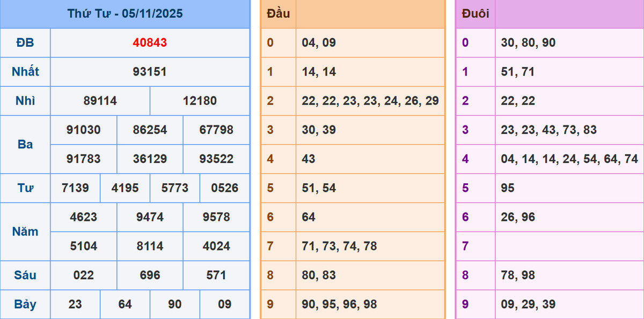Select the special prize number 40843
The height and width of the screenshot is (319, 644).
tap(150, 43)
